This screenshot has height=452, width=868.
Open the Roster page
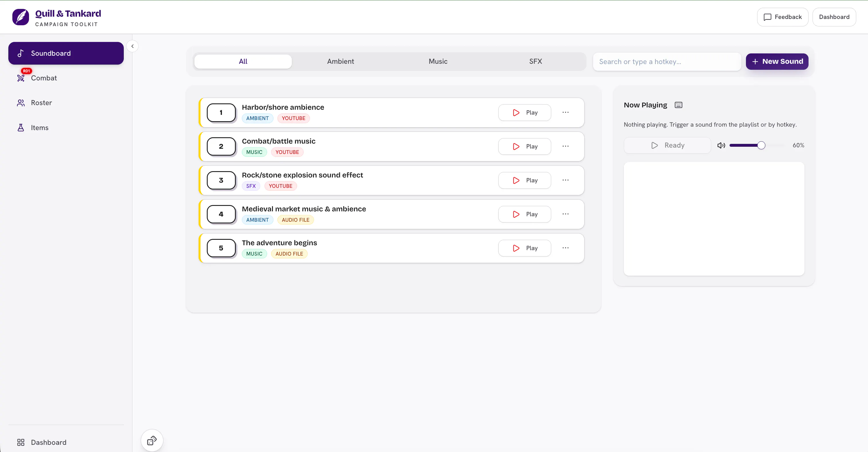pyautogui.click(x=66, y=103)
